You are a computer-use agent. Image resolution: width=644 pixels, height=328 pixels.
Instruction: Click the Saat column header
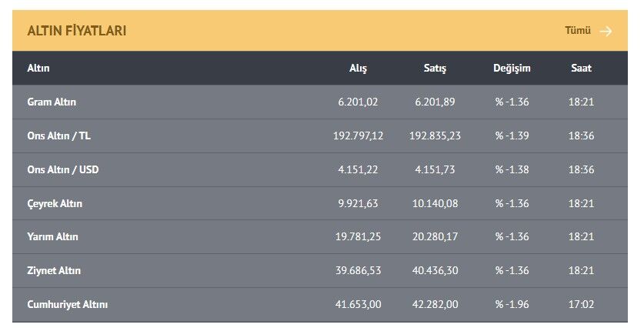tap(581, 69)
